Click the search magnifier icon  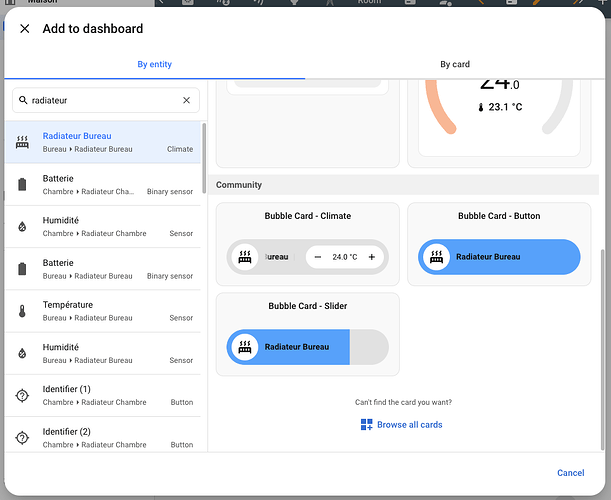coord(23,100)
